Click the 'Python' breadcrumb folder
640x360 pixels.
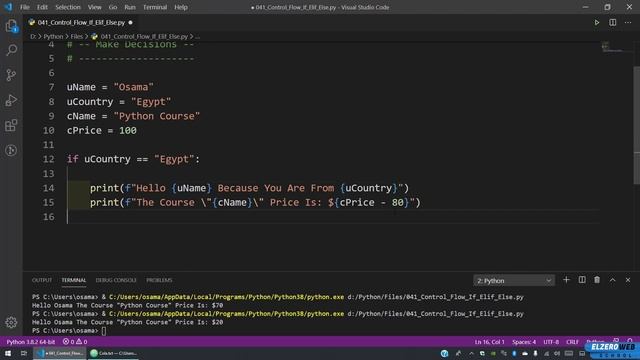[x=53, y=36]
